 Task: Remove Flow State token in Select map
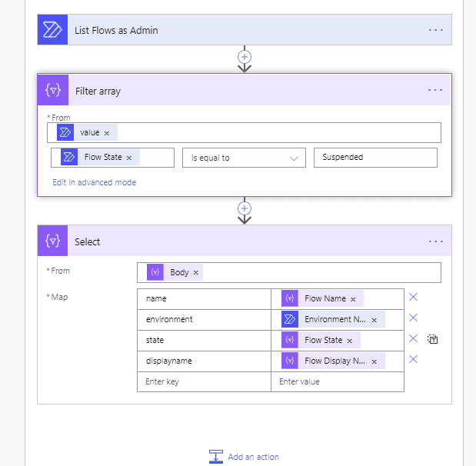[349, 341]
